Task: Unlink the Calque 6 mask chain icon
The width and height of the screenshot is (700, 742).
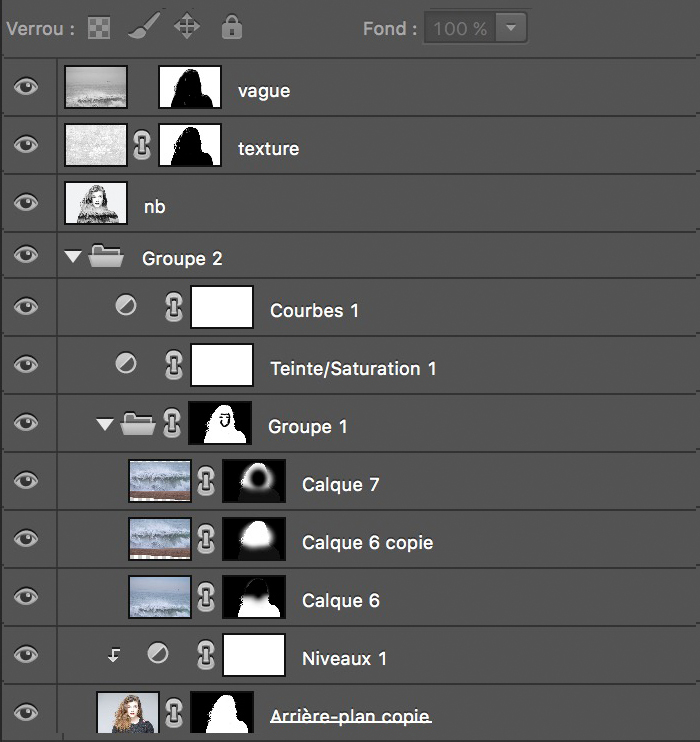Action: [205, 597]
